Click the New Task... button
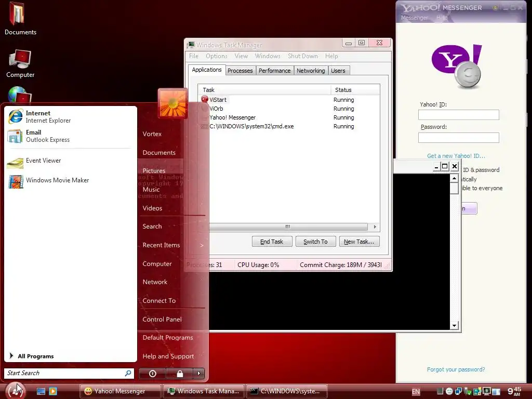This screenshot has width=532, height=399. [x=359, y=242]
